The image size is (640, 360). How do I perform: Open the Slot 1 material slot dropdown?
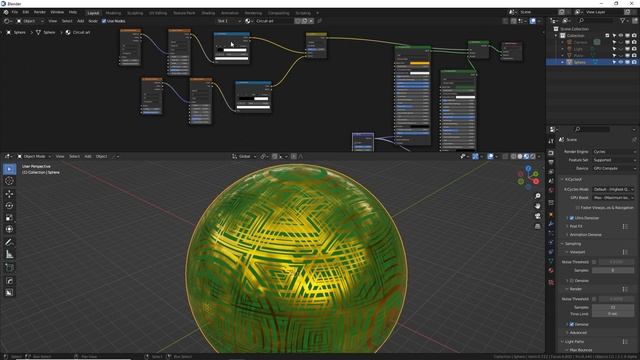pyautogui.click(x=229, y=21)
